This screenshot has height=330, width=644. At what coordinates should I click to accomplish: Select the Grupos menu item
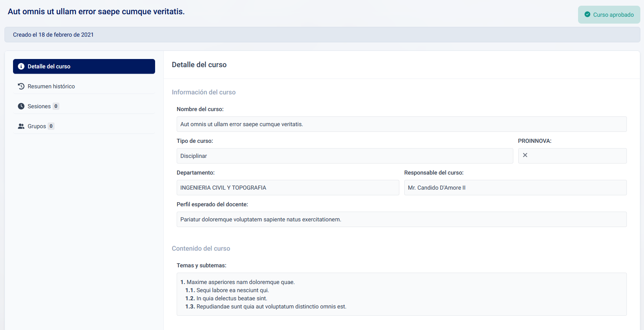pyautogui.click(x=37, y=126)
